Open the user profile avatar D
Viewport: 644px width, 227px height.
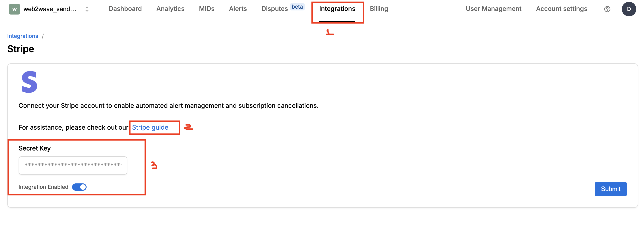pos(629,9)
